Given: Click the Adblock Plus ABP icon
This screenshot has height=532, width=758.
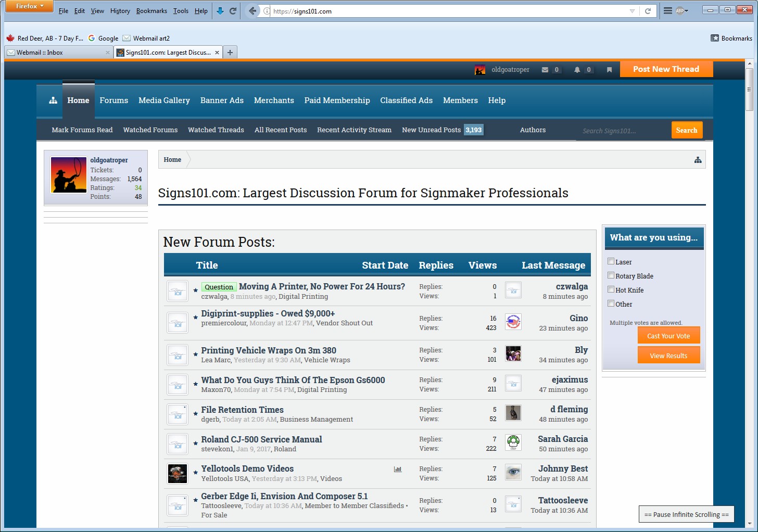Looking at the screenshot, I should 681,10.
